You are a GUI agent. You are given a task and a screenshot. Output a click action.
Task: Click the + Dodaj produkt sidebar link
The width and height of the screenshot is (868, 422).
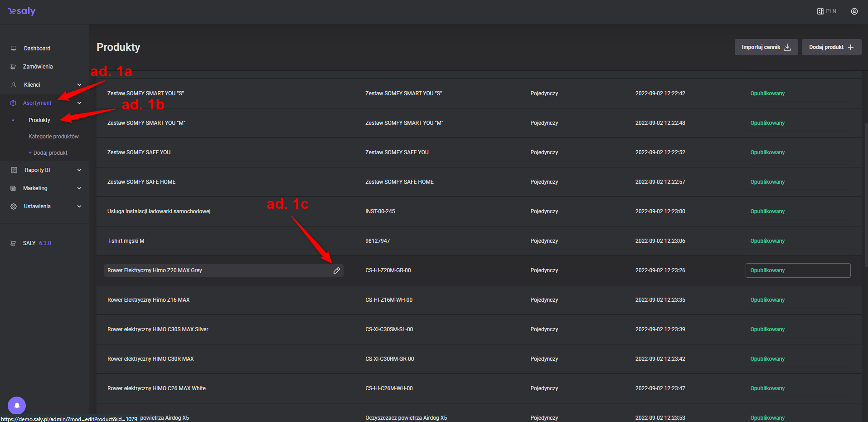[x=48, y=153]
